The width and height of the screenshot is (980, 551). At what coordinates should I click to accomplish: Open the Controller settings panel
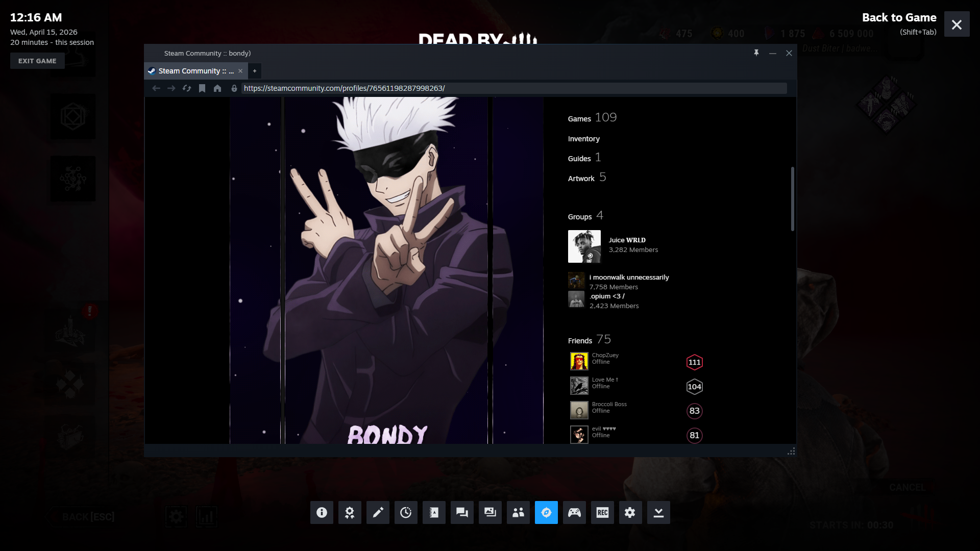click(574, 512)
